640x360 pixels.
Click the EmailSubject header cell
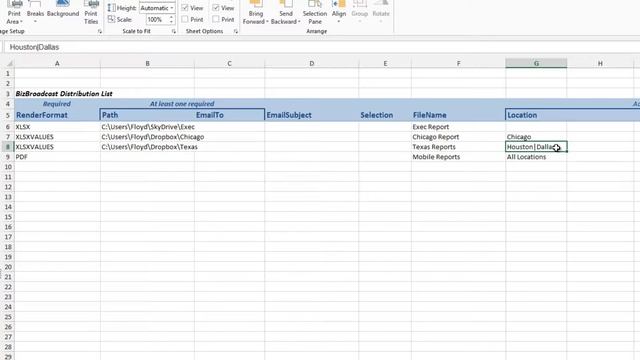pyautogui.click(x=311, y=115)
